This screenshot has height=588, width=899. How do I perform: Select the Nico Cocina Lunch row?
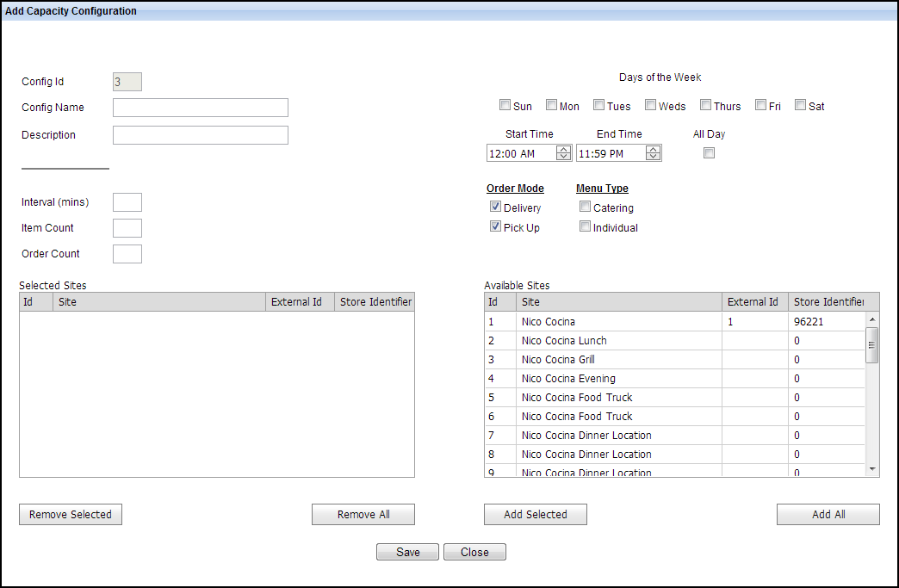tap(603, 340)
